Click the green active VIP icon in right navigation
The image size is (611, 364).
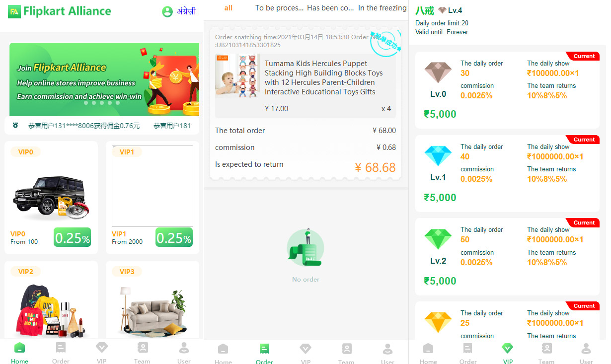point(507,348)
